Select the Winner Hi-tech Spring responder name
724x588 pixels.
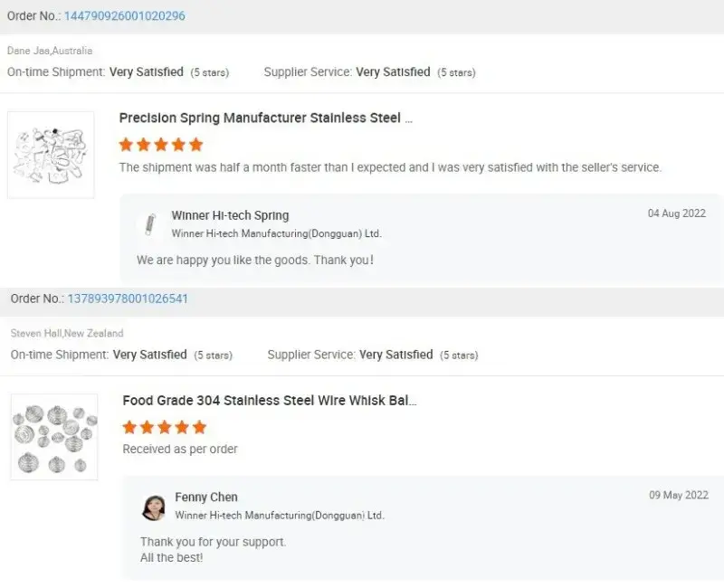click(230, 215)
